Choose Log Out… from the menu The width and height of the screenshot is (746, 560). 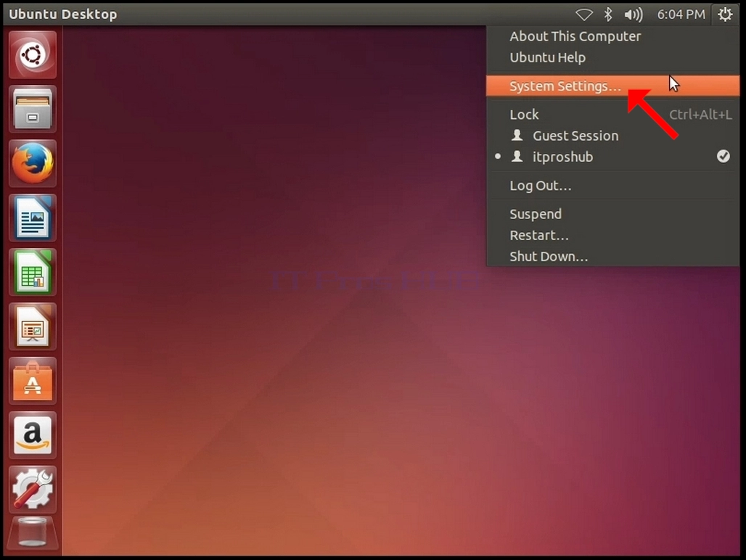click(x=612, y=186)
